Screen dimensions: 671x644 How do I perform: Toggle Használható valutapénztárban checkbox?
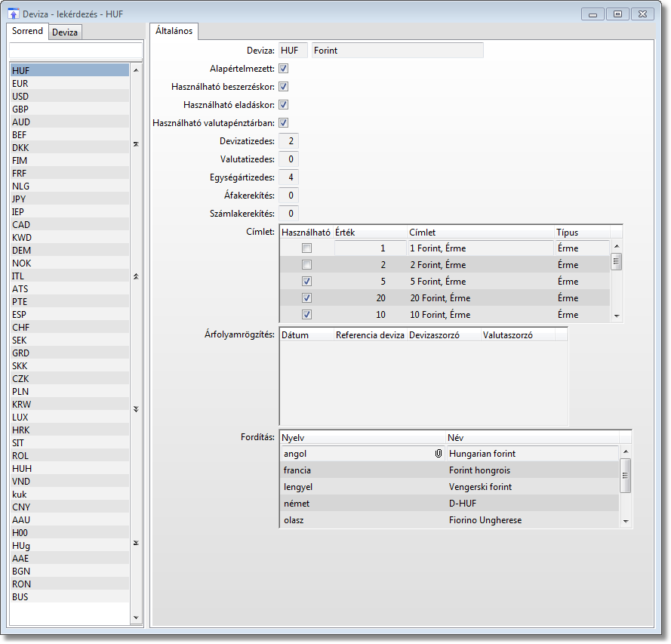(x=284, y=123)
